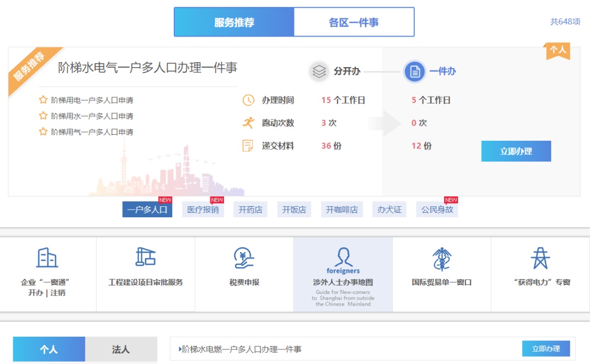Switch to the 服务推荐 tab
This screenshot has height=364, width=590.
pyautogui.click(x=234, y=22)
